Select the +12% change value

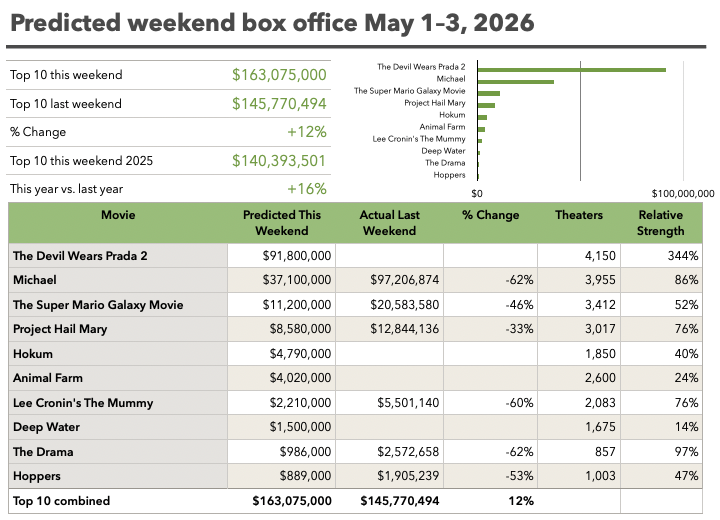pyautogui.click(x=307, y=132)
